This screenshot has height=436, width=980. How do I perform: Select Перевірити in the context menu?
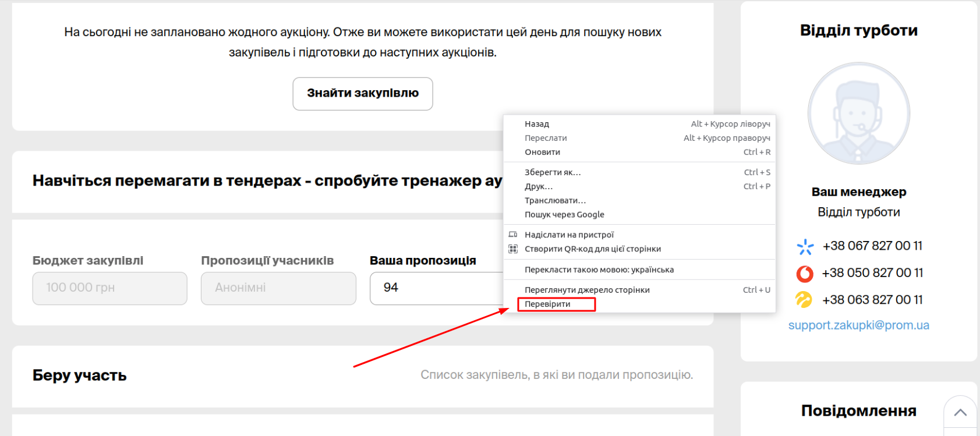[547, 304]
